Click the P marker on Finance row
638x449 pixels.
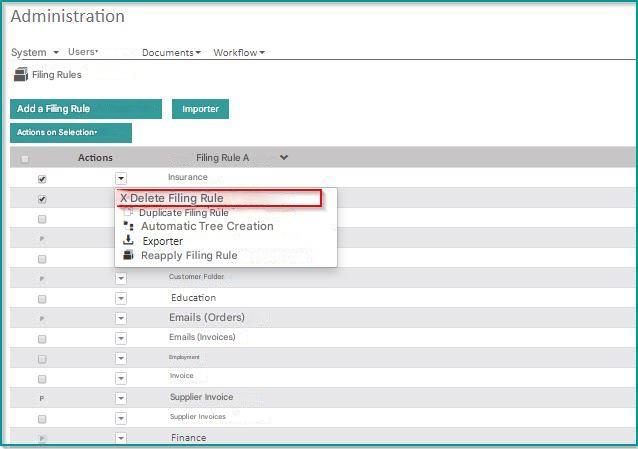tap(42, 438)
